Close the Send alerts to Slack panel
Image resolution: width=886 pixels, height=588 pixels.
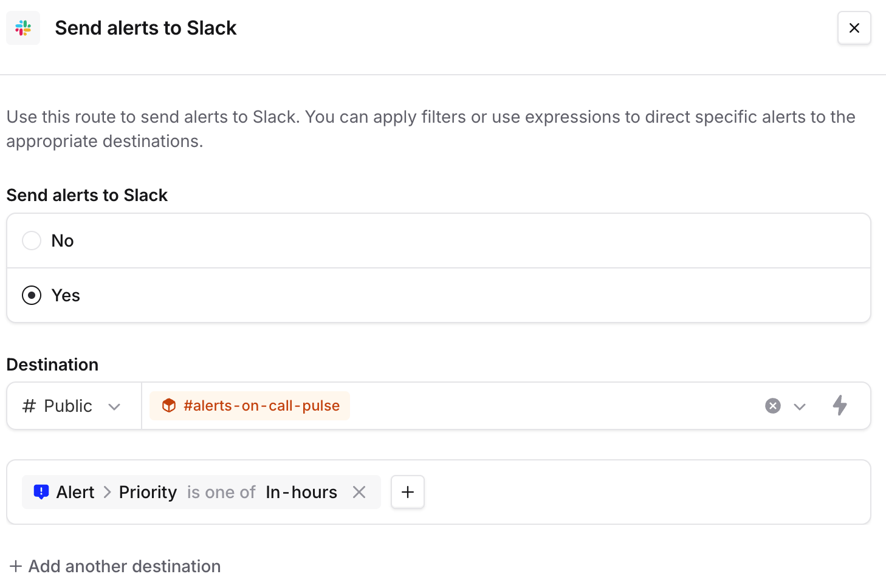tap(854, 28)
